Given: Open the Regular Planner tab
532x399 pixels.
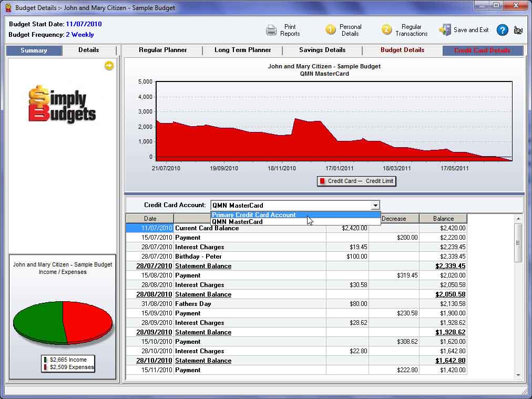Looking at the screenshot, I should coord(163,50).
